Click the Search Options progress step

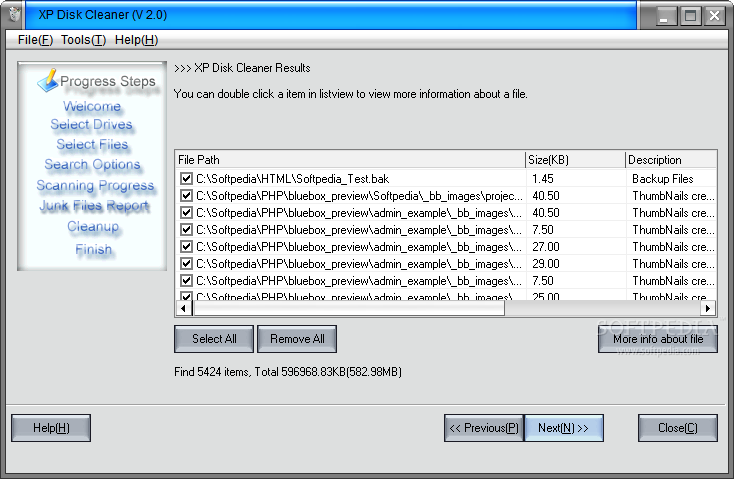click(x=92, y=164)
